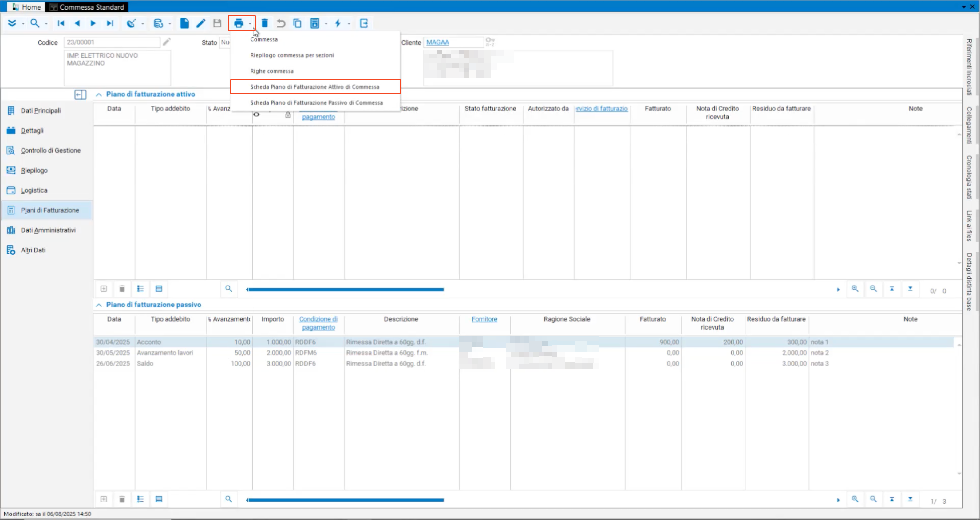Switch attivo grid to list view

coord(140,289)
